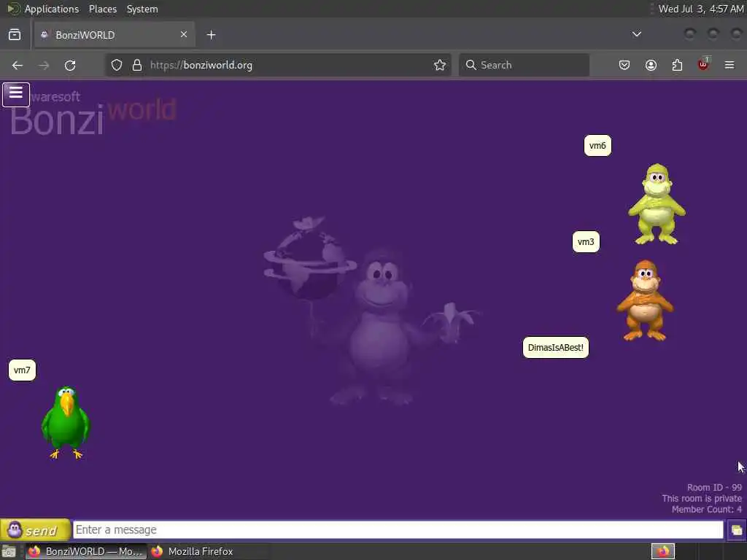Open site security padlock info
This screenshot has height=560, width=747.
point(137,65)
